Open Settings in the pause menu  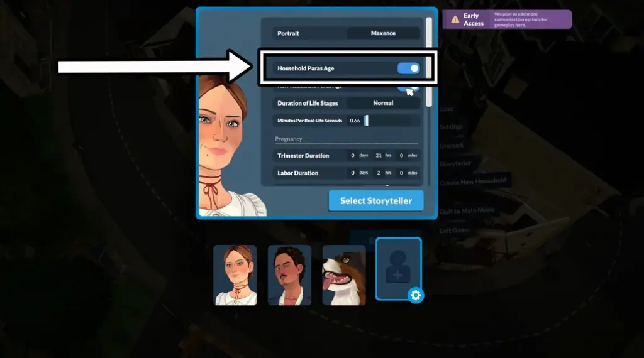(452, 127)
